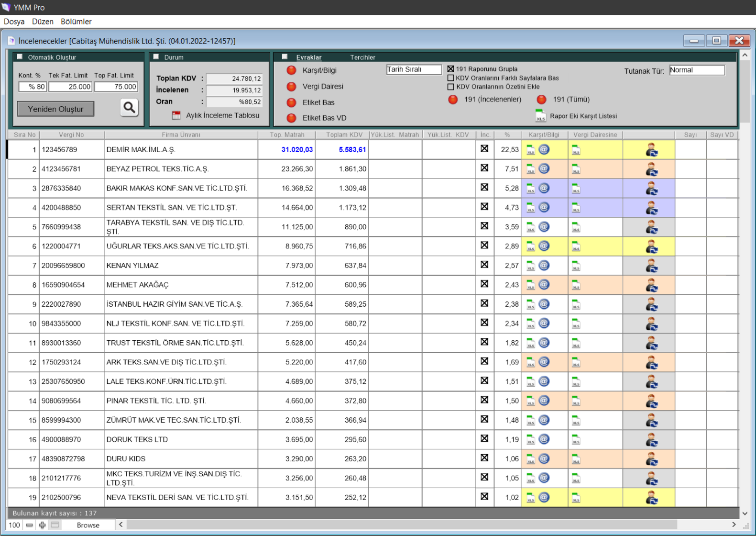Export Vergi Dairesine XLS for BEYAZ PETROL
Image resolution: width=756 pixels, height=536 pixels.
coord(576,169)
